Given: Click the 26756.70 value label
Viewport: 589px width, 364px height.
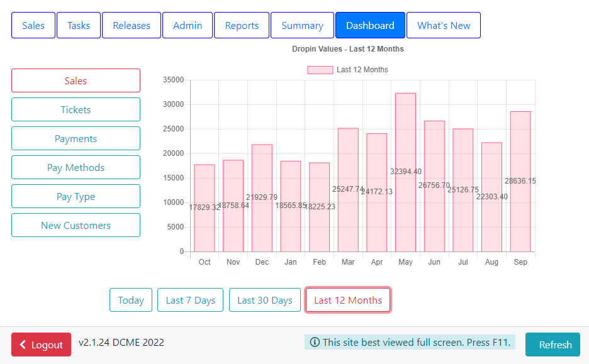Looking at the screenshot, I should point(434,185).
